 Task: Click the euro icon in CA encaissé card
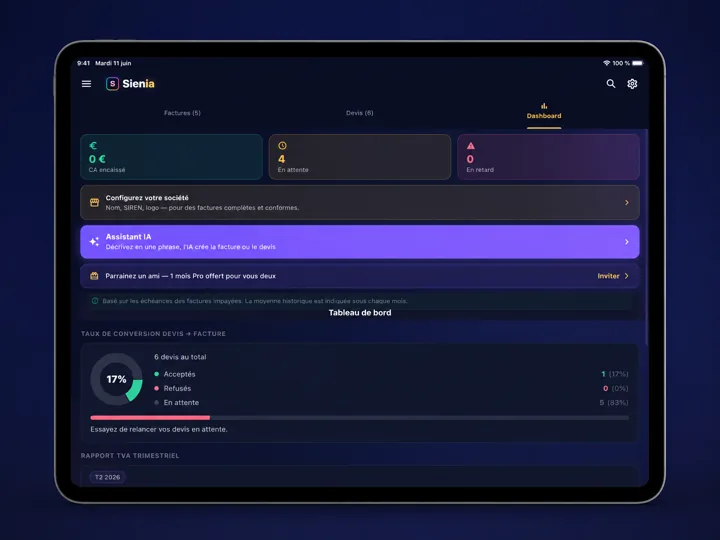[x=93, y=146]
